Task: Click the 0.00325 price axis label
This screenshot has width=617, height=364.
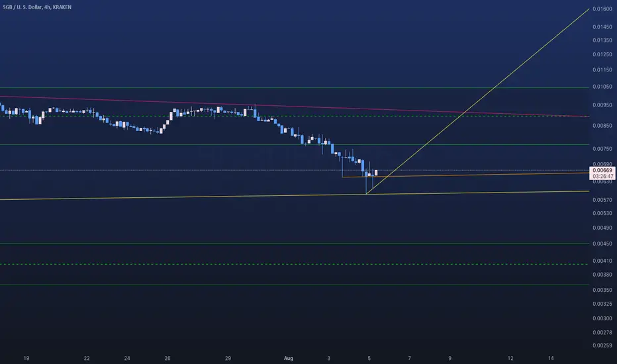Action: coord(602,304)
